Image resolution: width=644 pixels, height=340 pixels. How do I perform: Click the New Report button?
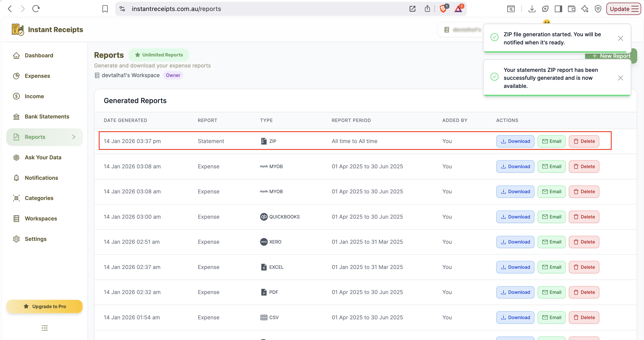(x=611, y=56)
